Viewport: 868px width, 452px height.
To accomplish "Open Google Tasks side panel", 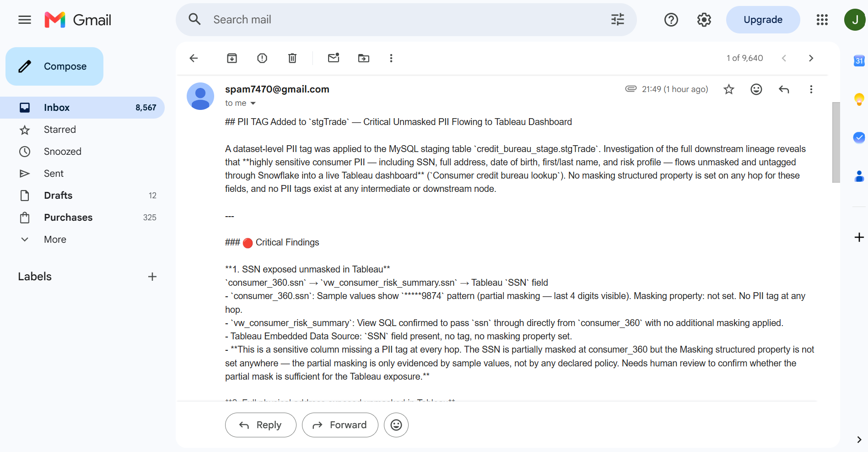I will [859, 137].
